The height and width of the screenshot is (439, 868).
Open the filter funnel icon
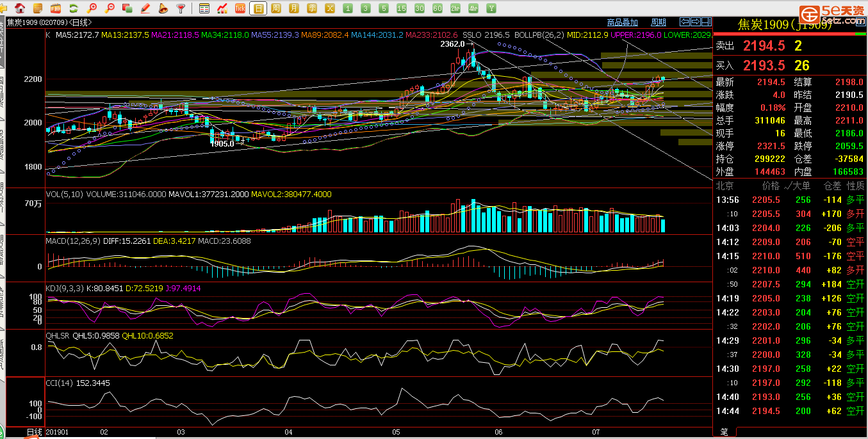(181, 8)
